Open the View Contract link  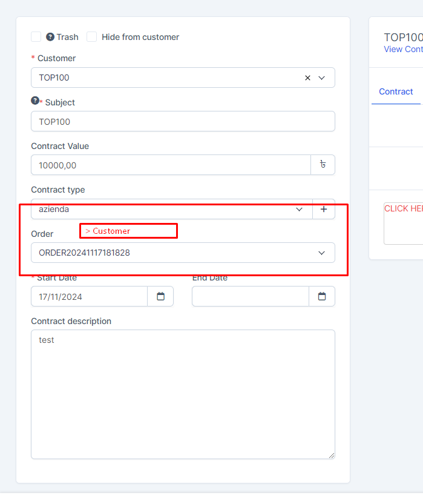click(x=403, y=49)
